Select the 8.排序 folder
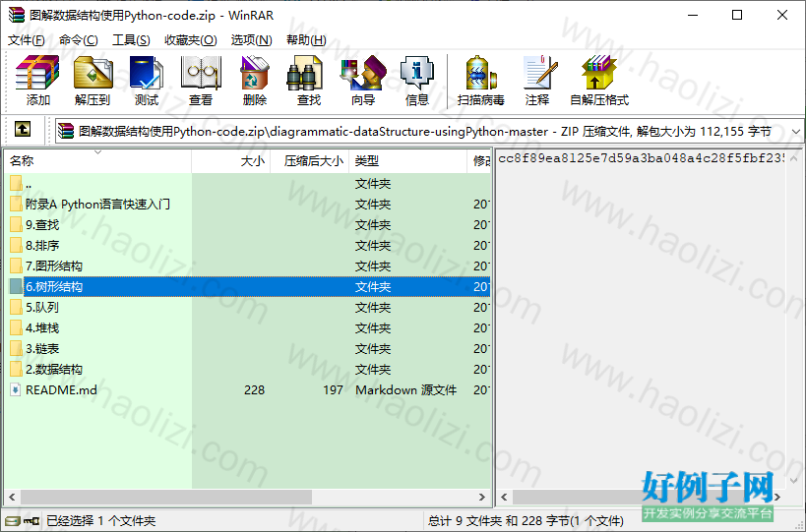 (x=42, y=246)
